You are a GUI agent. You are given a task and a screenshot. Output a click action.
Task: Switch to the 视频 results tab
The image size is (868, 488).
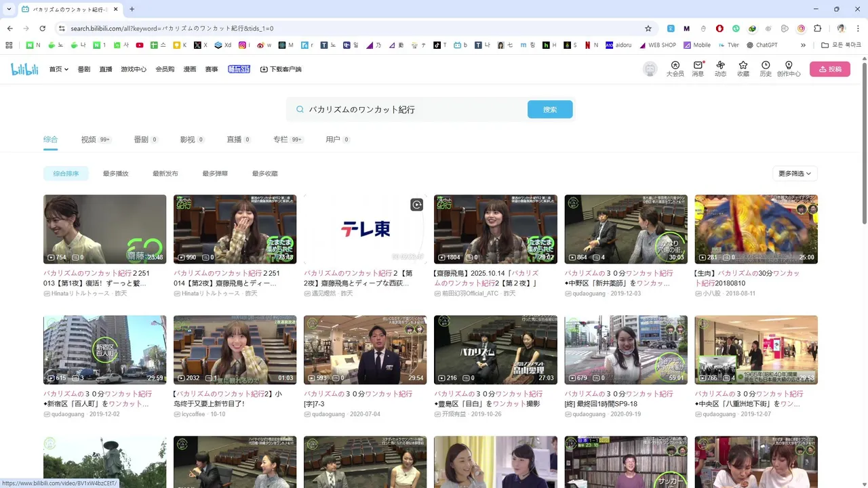(x=96, y=140)
